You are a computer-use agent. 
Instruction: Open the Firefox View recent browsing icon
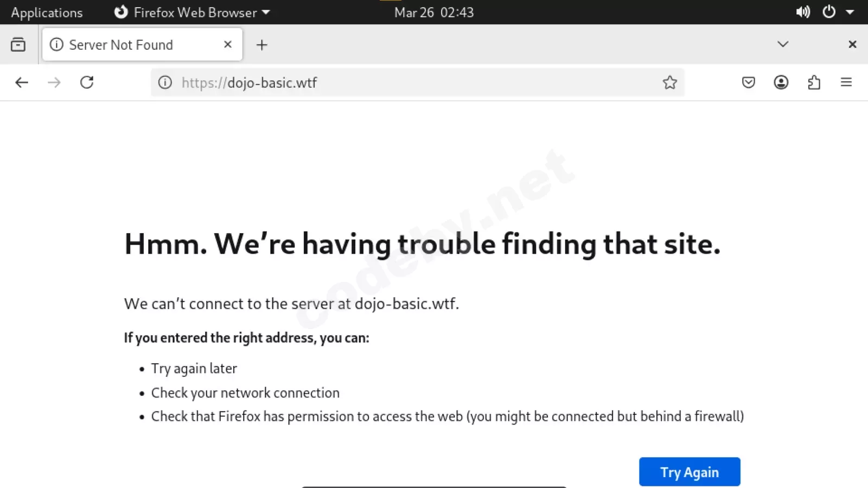(18, 44)
